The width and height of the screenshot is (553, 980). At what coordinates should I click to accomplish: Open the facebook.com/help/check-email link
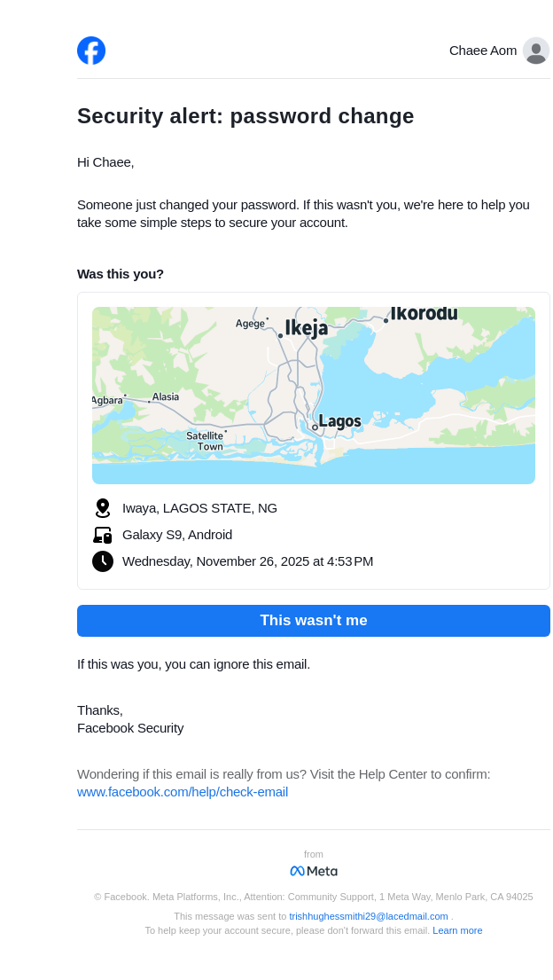pyautogui.click(x=183, y=791)
